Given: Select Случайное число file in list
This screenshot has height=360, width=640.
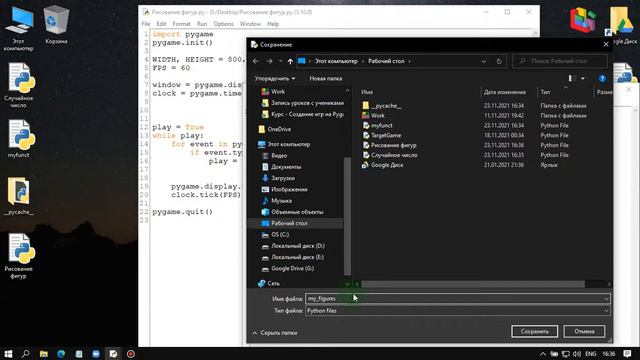Looking at the screenshot, I should (394, 155).
